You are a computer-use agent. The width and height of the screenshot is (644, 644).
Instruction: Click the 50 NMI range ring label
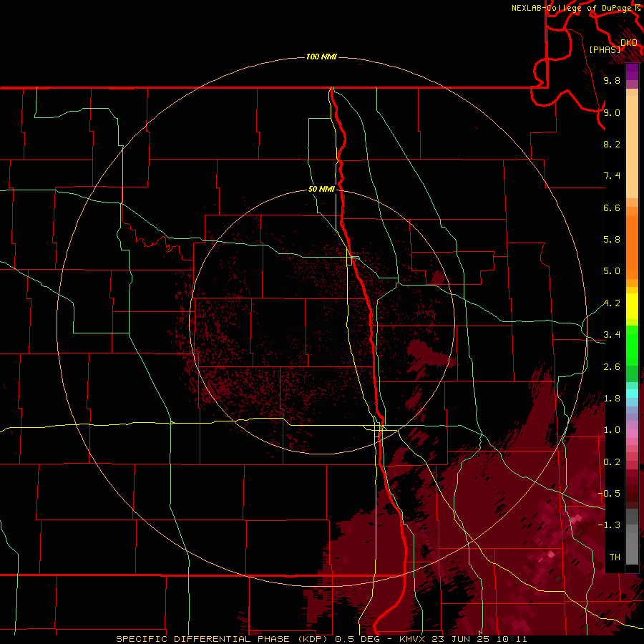click(x=321, y=189)
